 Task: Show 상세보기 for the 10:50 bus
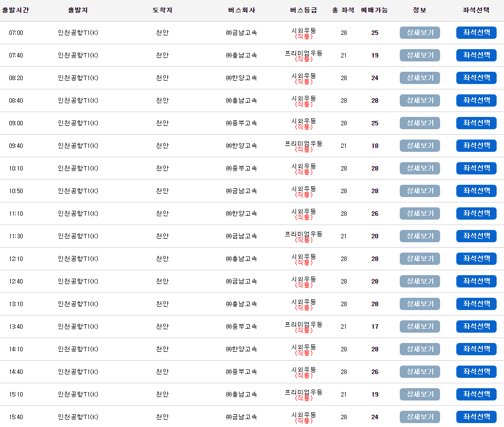(x=420, y=191)
